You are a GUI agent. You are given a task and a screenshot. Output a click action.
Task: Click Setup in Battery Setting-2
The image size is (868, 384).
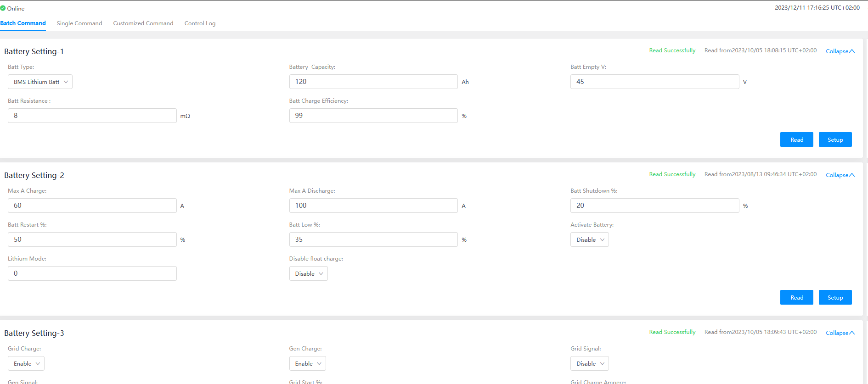point(835,297)
